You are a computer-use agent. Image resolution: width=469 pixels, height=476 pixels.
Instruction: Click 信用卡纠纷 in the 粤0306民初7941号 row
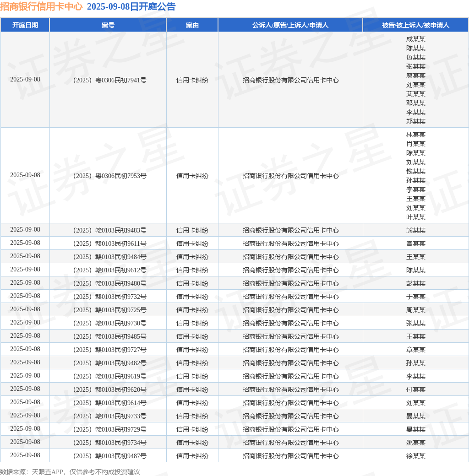[192, 80]
